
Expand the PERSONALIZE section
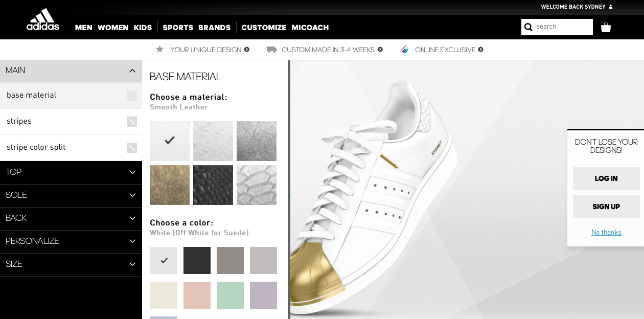point(132,241)
